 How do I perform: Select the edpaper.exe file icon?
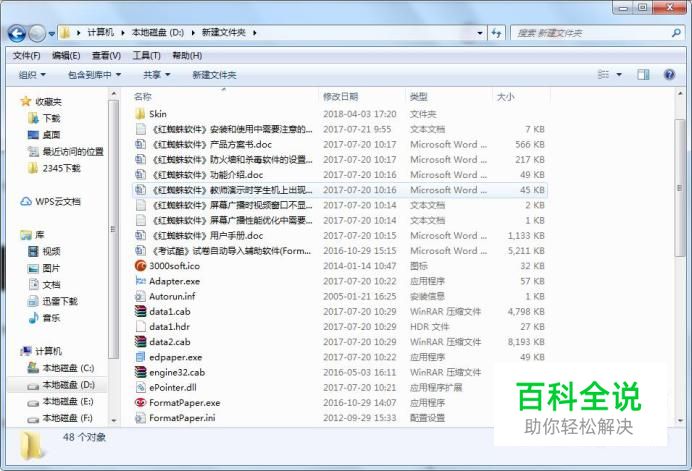click(140, 357)
